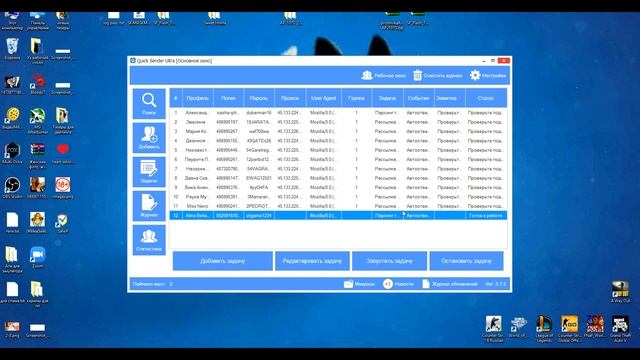Image resolution: width=640 pixels, height=360 pixels.
Task: Click the trash icon to clear the journal
Action: [x=417, y=76]
